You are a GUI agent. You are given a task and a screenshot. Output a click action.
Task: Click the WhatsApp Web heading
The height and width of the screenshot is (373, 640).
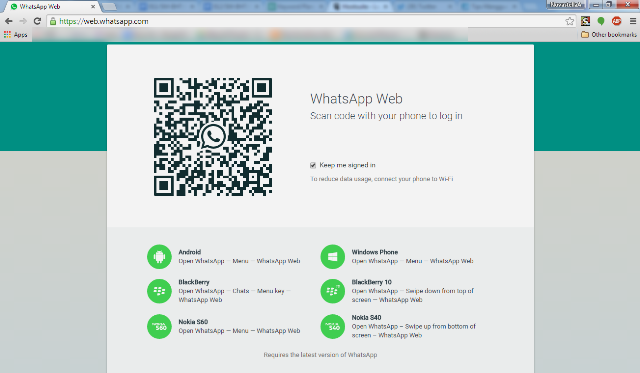(x=356, y=99)
